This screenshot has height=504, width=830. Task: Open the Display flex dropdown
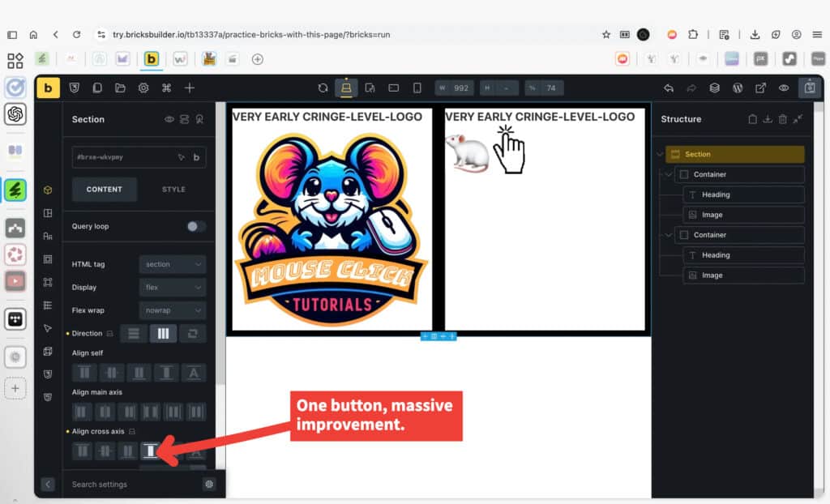[173, 287]
